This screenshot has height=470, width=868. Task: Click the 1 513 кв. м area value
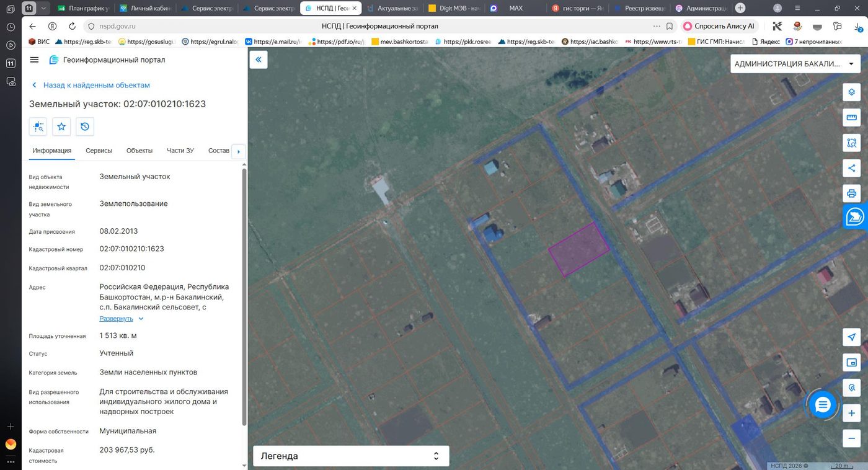click(x=118, y=335)
